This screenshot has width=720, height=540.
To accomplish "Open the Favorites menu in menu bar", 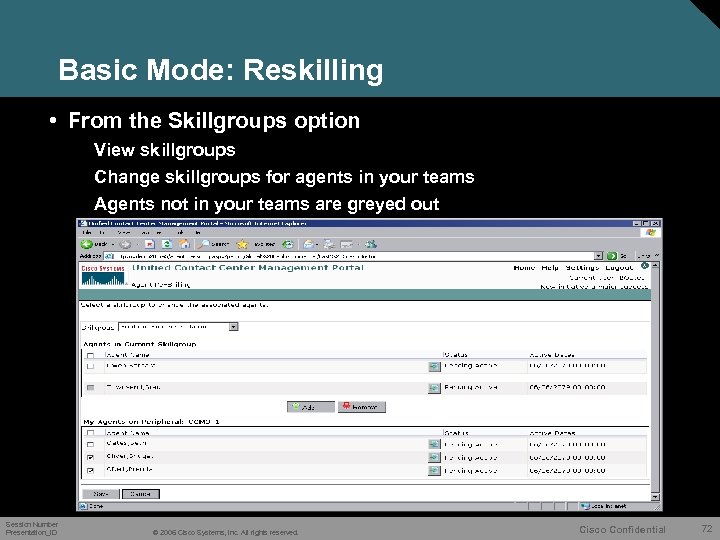I will (152, 233).
